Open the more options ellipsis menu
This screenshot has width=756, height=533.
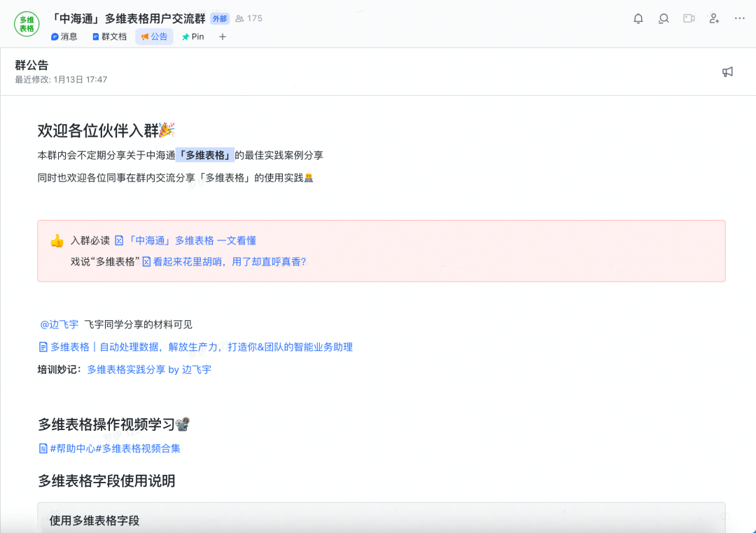coord(740,18)
